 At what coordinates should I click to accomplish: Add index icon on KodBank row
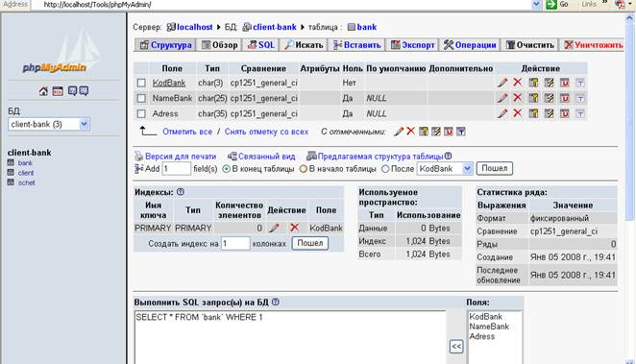549,83
